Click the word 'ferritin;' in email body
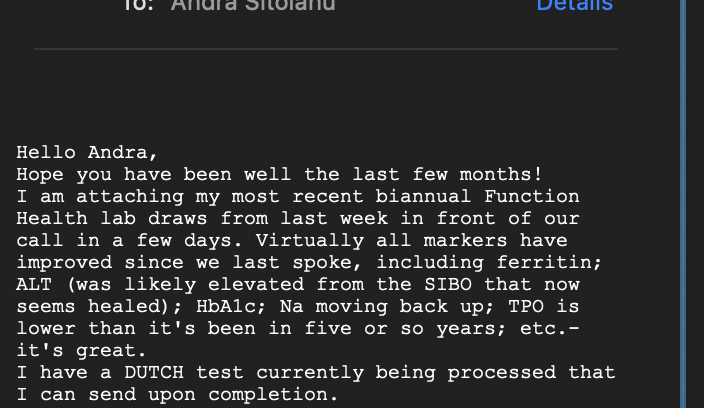 549,262
